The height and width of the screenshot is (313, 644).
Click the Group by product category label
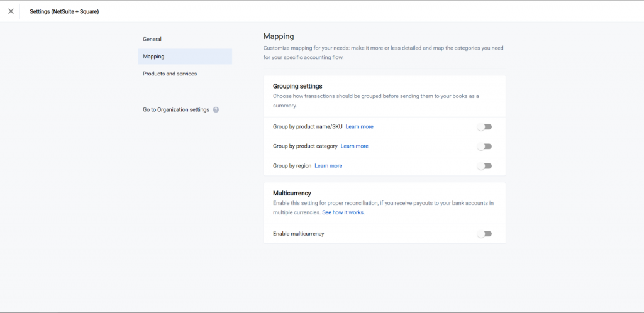tap(305, 146)
